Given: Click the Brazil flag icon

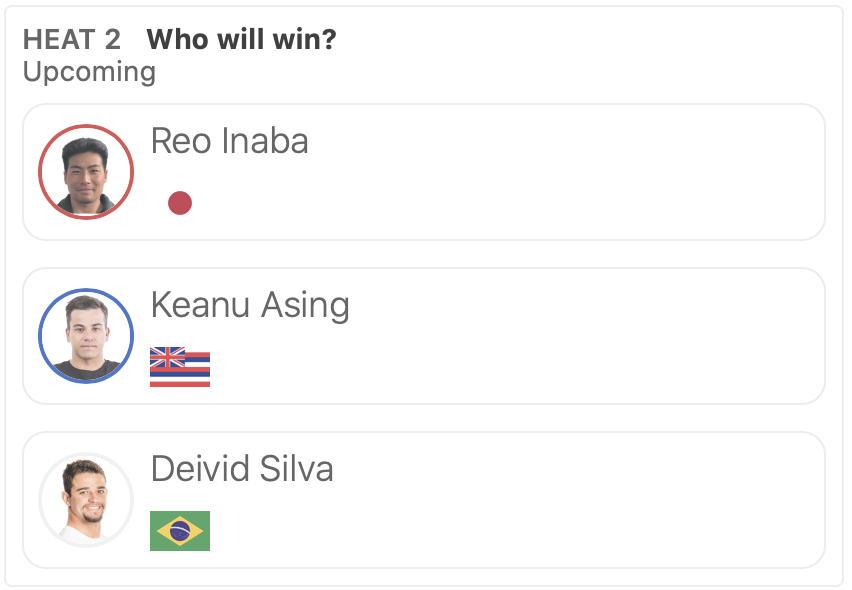Looking at the screenshot, I should pos(180,531).
